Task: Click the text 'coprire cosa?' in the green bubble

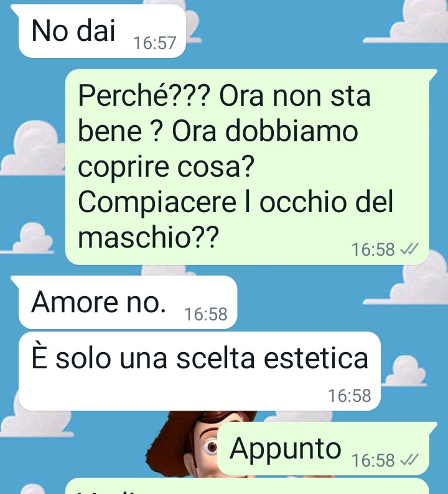Action: tap(166, 167)
